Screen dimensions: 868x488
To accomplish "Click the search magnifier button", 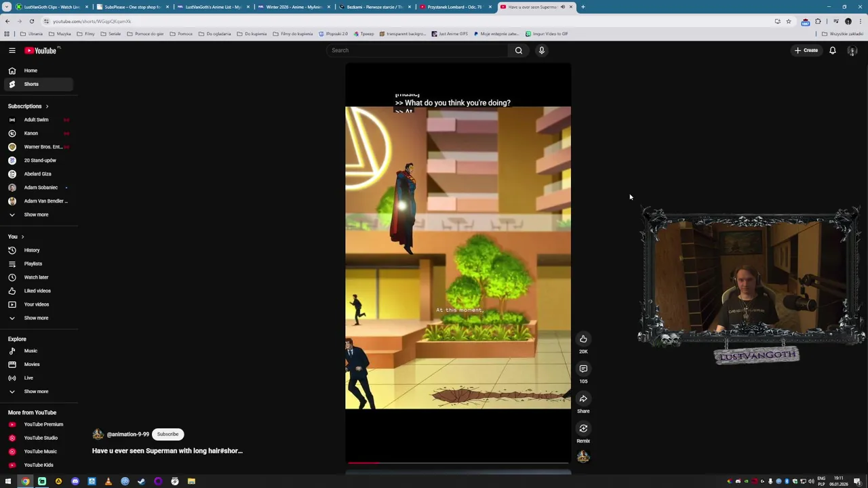I will click(x=518, y=50).
